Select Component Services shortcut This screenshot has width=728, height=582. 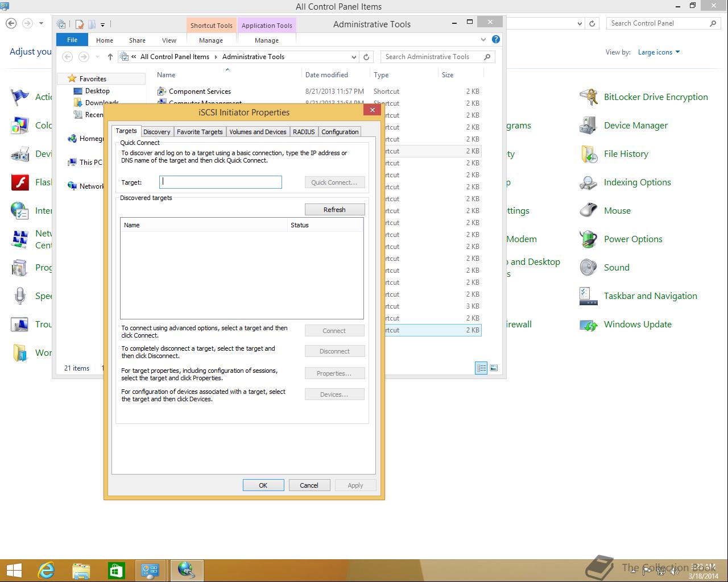pyautogui.click(x=199, y=92)
